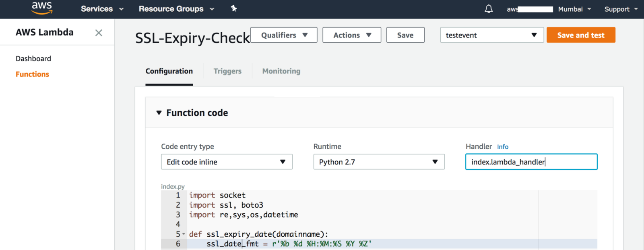Viewport: 644px width, 250px height.
Task: Go to Functions in sidebar
Action: pyautogui.click(x=32, y=74)
